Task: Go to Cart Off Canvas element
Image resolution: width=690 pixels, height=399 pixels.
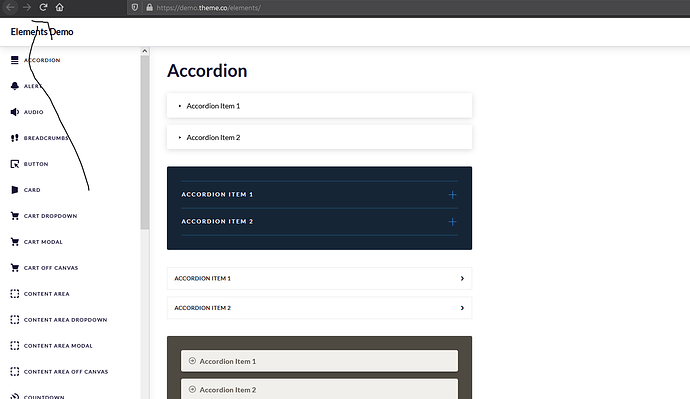Action: click(x=51, y=268)
